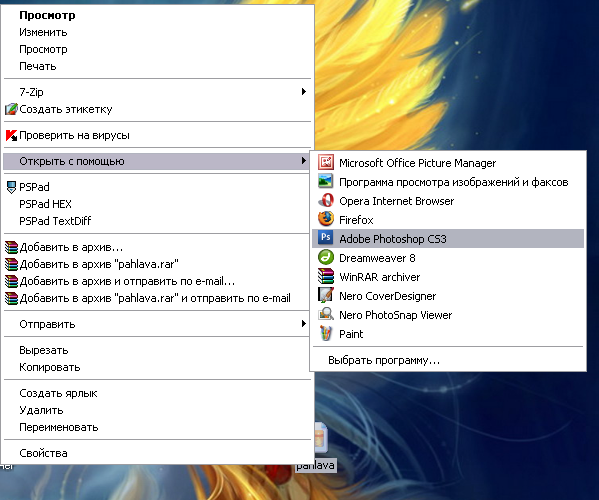Click the Kaspersky virus scan icon

11,135
